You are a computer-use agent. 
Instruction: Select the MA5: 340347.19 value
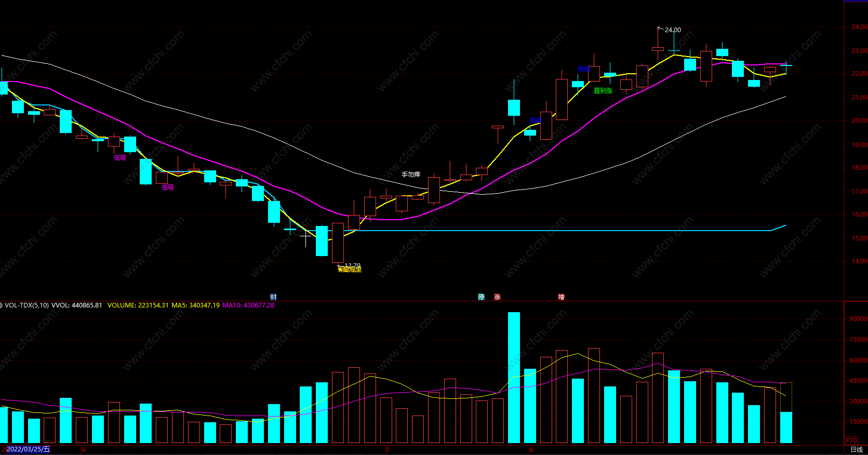[196, 305]
